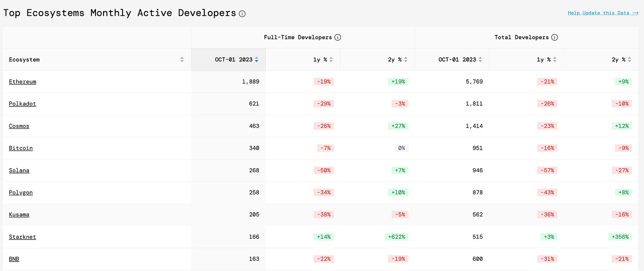Click Polkadot -29% one-year badge
This screenshot has width=644, height=271.
(x=324, y=104)
